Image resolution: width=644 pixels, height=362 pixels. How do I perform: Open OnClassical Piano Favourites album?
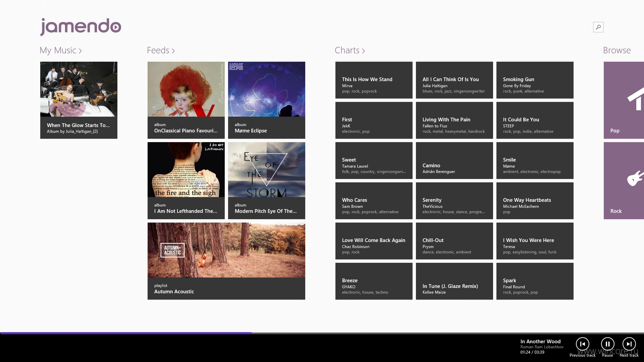[x=186, y=100]
